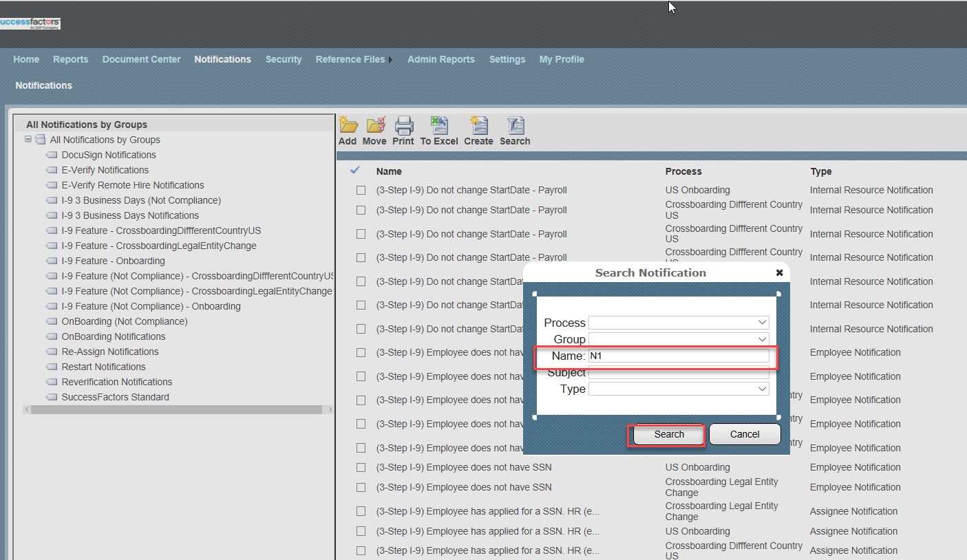Click the Name column header
Viewport: 967px width, 560px height.
tap(389, 171)
